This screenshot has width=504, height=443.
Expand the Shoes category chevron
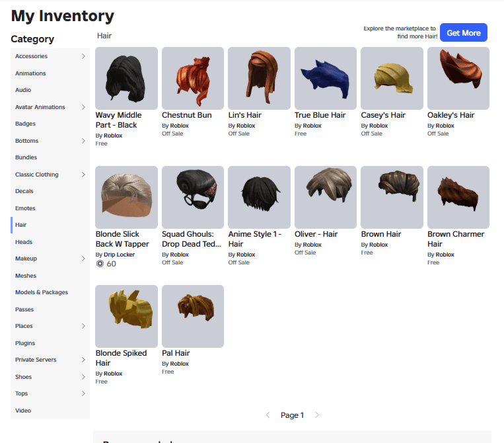click(x=83, y=377)
